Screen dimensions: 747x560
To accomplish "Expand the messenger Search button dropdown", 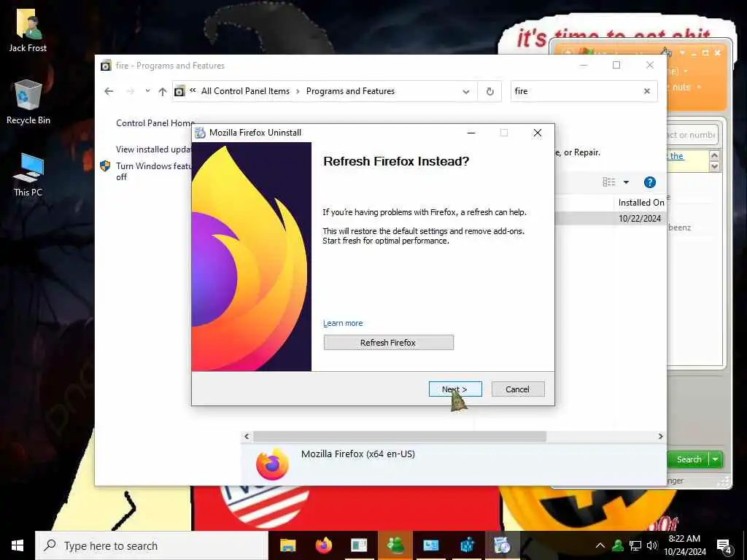I will coord(716,459).
